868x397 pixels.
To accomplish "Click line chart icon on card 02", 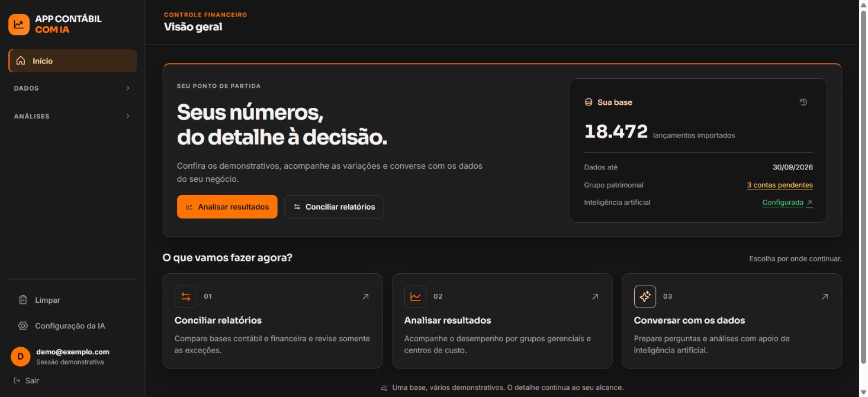I will pyautogui.click(x=416, y=296).
